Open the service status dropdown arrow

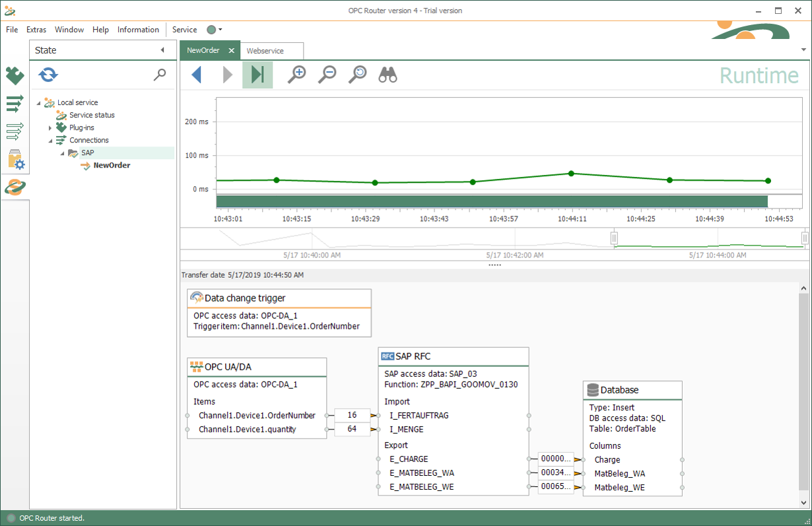[220, 30]
